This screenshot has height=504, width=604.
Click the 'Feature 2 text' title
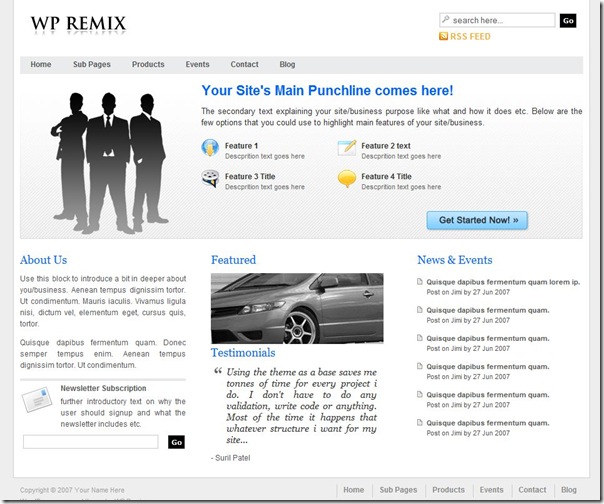pyautogui.click(x=386, y=146)
